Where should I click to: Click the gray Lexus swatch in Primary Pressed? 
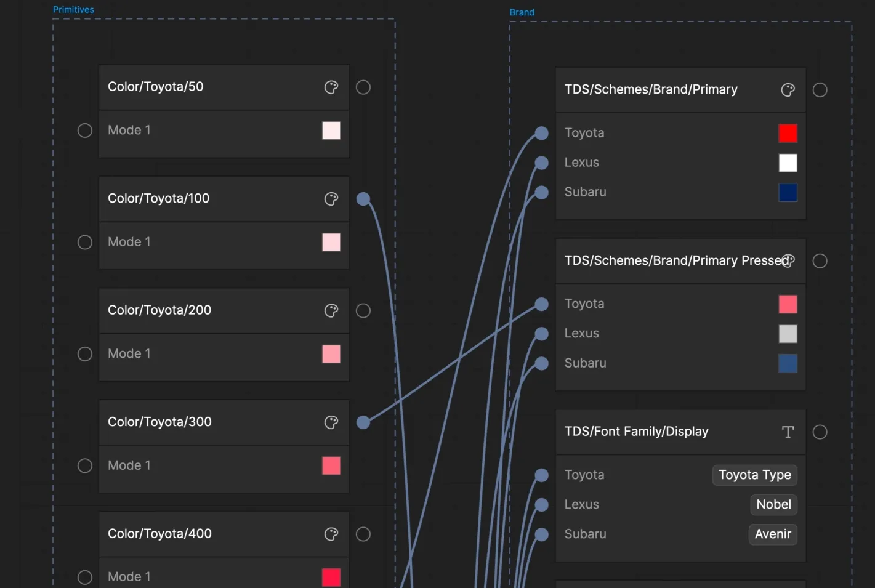tap(788, 334)
